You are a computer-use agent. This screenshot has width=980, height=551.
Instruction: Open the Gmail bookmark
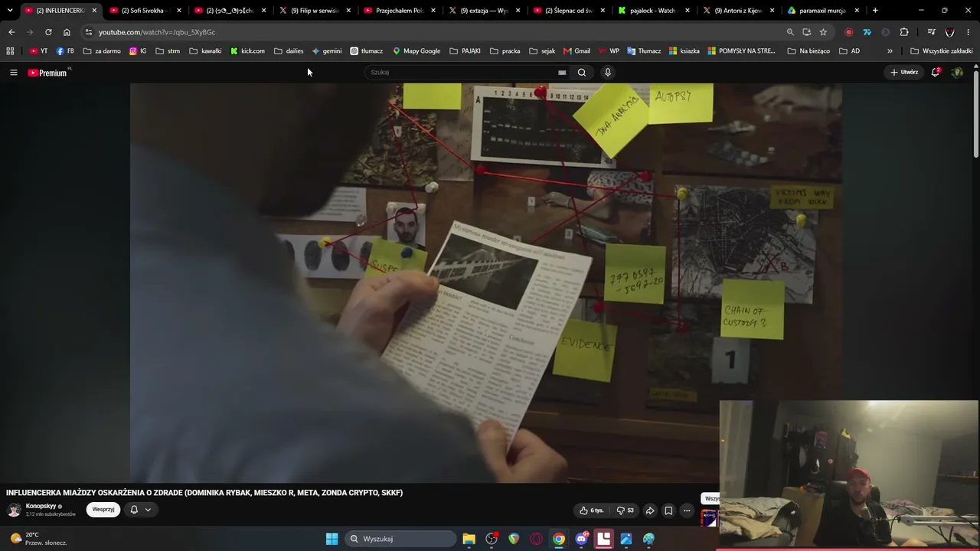[577, 51]
